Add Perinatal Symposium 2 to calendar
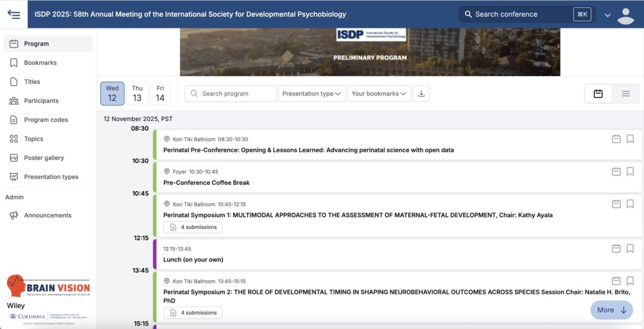Screen dimensions: 644x329 616,281
